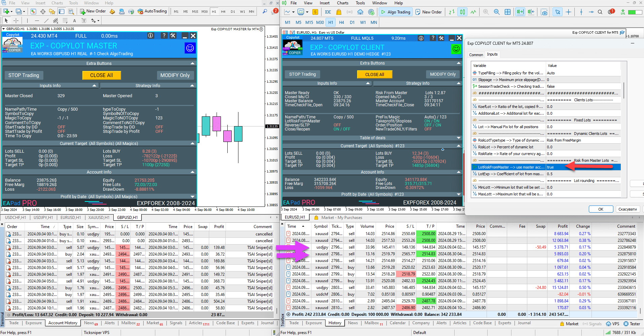The height and width of the screenshot is (336, 644).
Task: Expand Profit by Date on Client panel
Action: (459, 194)
